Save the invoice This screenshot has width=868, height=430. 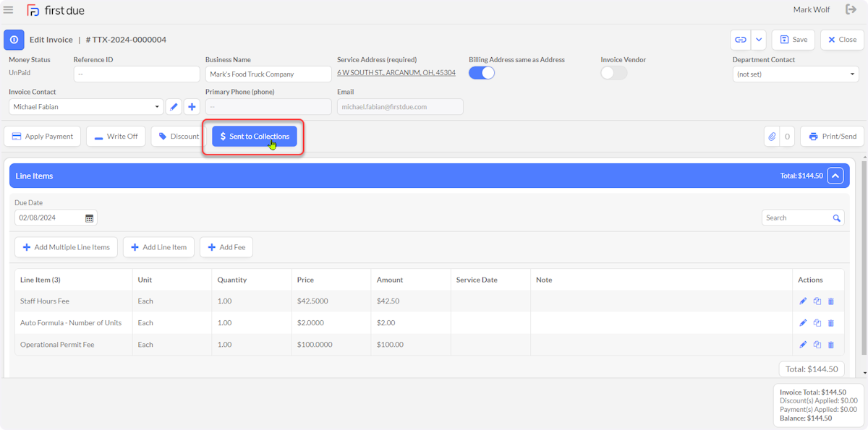click(793, 40)
